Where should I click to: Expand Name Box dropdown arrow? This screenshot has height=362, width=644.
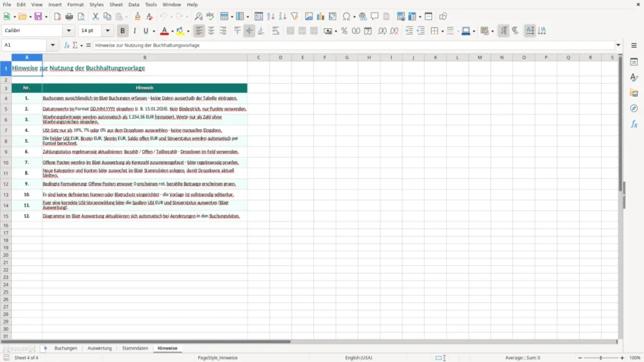53,45
